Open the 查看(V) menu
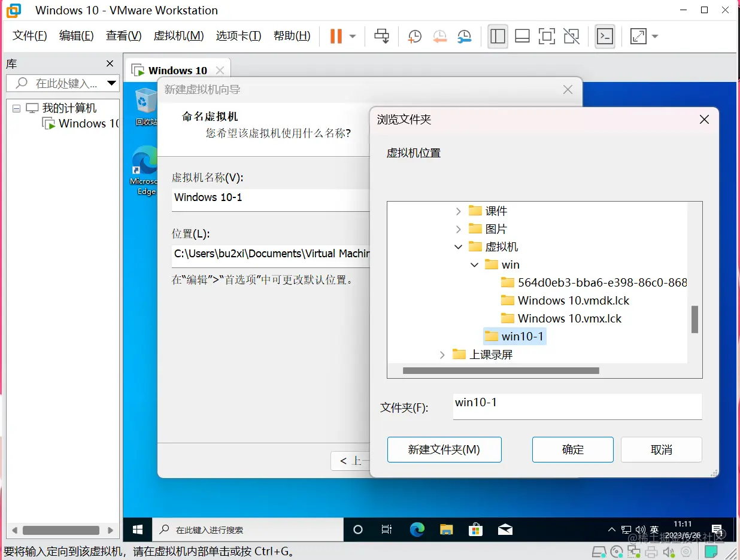 pos(123,36)
